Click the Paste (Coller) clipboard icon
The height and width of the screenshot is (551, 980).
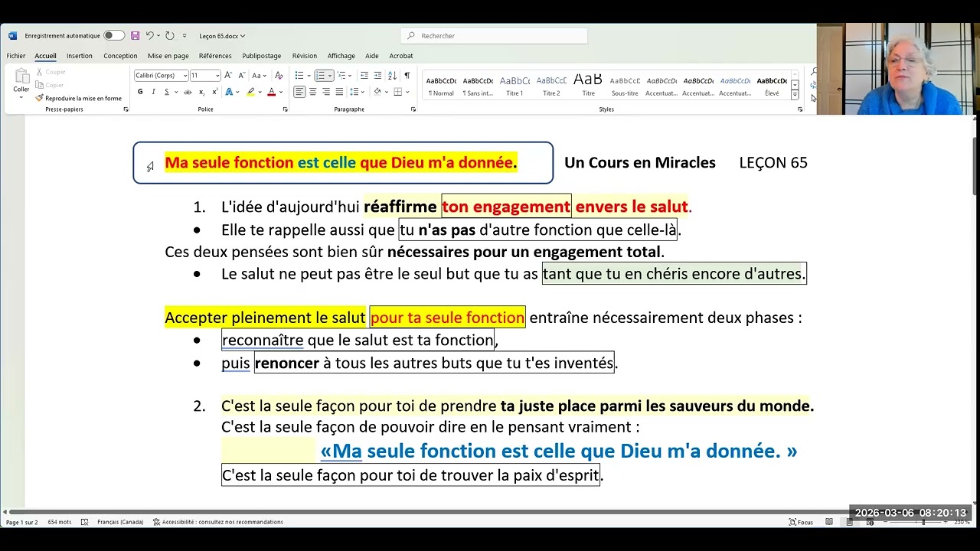pyautogui.click(x=21, y=77)
